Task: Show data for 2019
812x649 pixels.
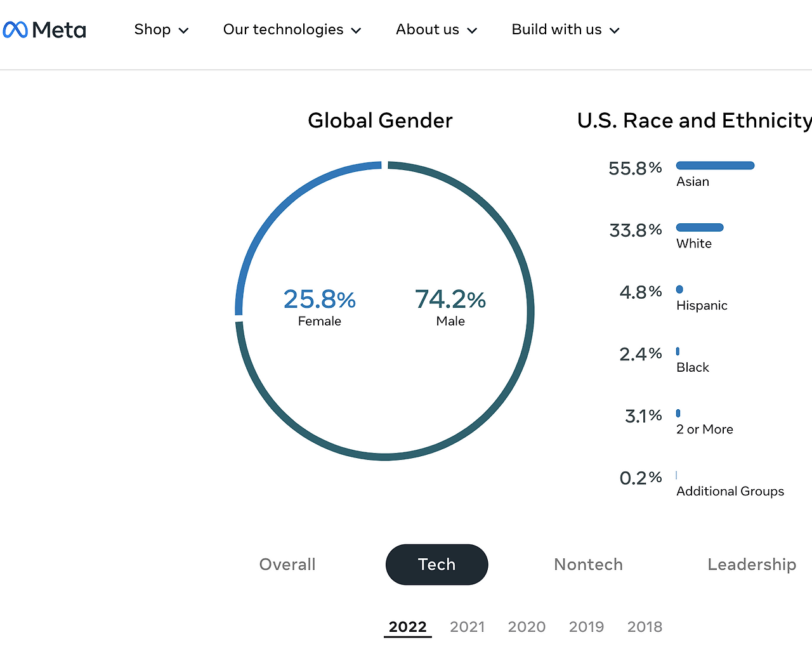Action: click(586, 627)
